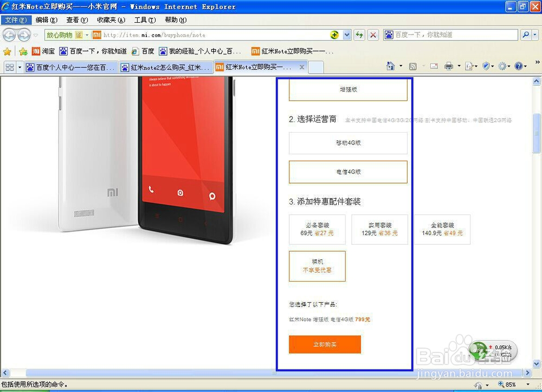This screenshot has height=392, width=542.
Task: Open 红米Note立即购买 favorites bar shortcut
Action: (x=293, y=51)
